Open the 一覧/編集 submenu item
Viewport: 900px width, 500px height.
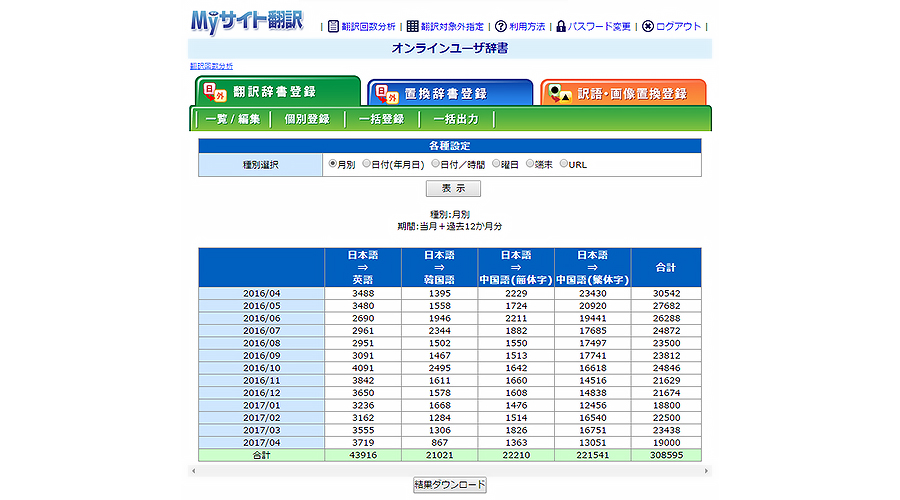(x=232, y=119)
